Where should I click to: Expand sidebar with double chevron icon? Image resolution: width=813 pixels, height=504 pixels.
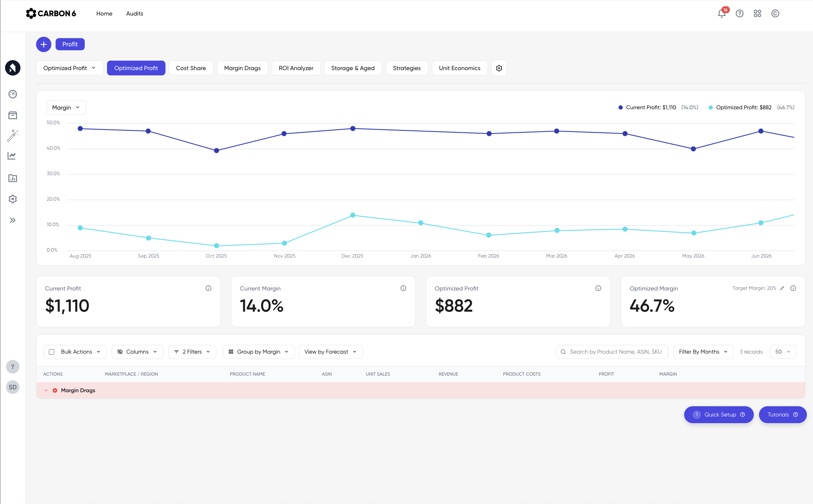point(13,220)
